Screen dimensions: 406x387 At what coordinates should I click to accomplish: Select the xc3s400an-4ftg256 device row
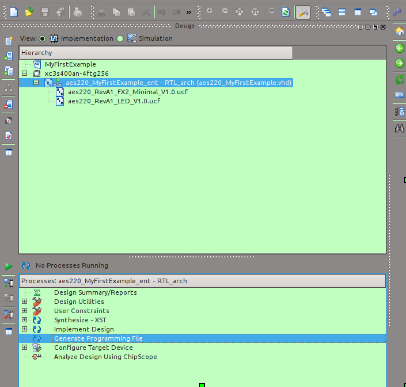click(76, 73)
